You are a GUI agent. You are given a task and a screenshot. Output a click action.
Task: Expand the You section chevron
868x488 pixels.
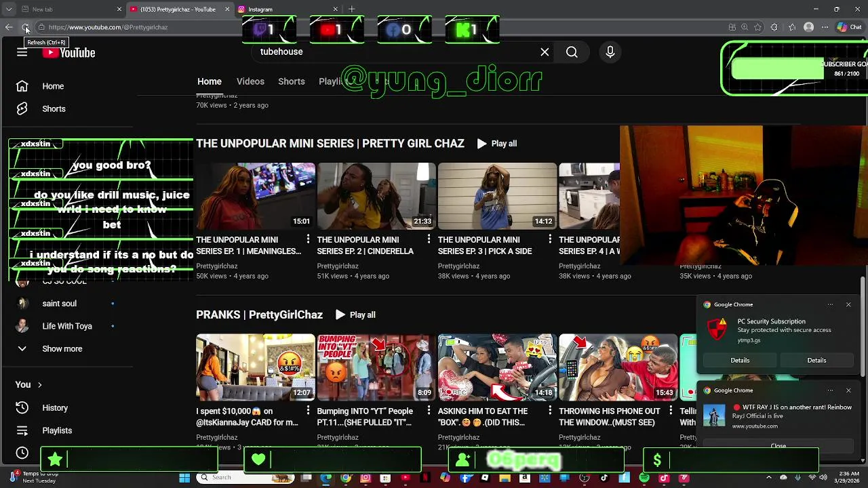click(x=39, y=385)
